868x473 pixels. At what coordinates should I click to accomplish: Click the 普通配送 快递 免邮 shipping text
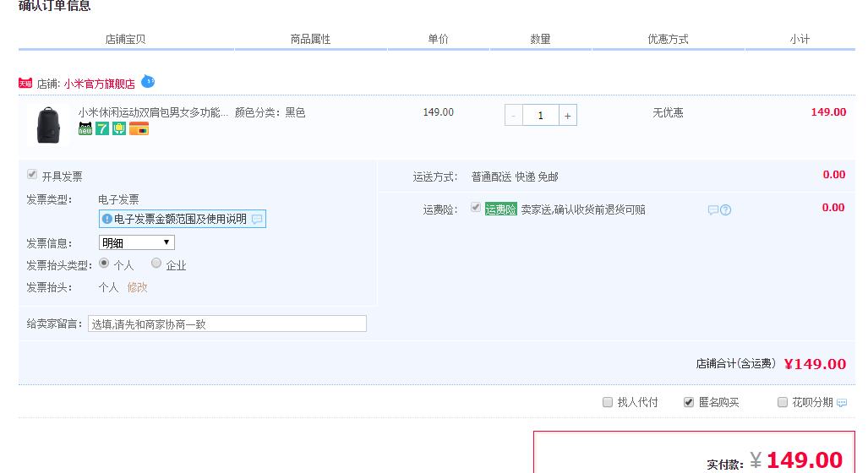pos(515,177)
